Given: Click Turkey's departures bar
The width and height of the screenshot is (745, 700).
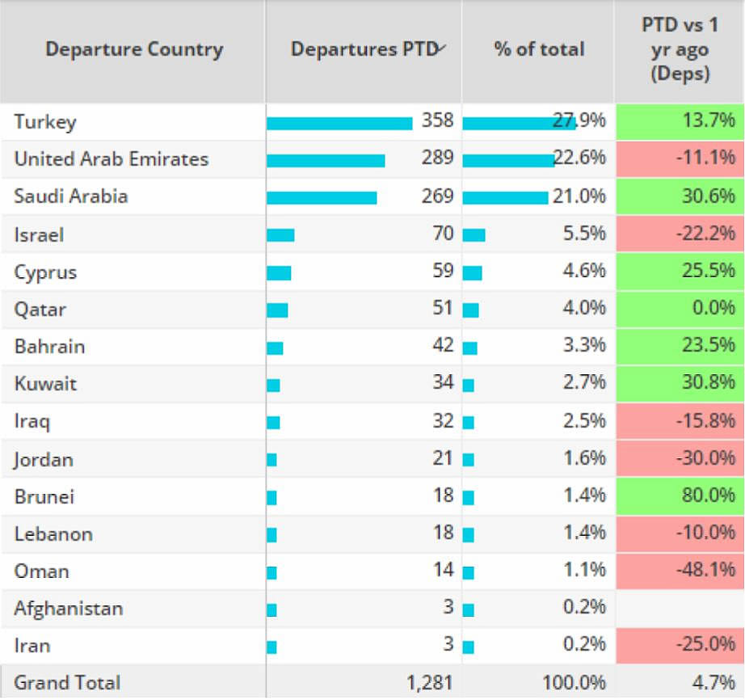Looking at the screenshot, I should coord(339,123).
